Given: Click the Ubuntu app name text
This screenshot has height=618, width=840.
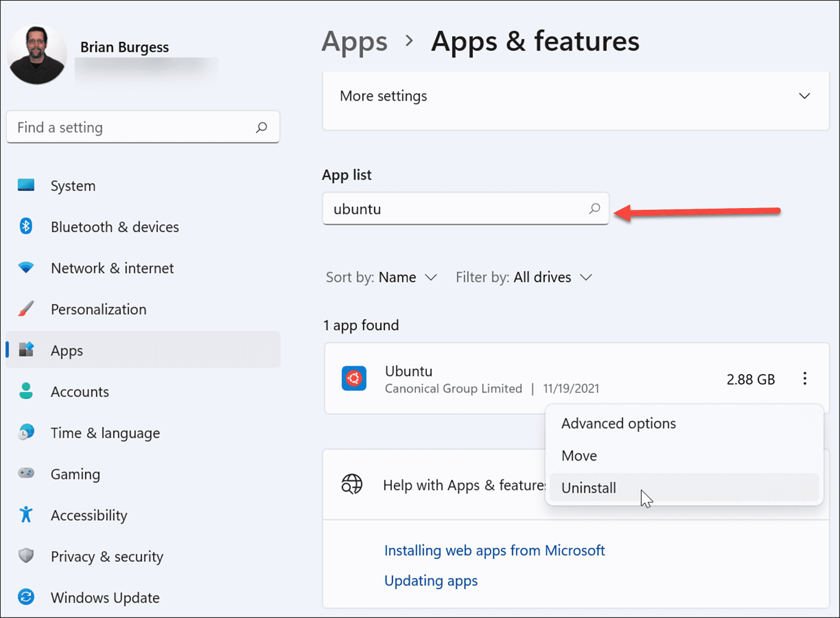Looking at the screenshot, I should 409,371.
